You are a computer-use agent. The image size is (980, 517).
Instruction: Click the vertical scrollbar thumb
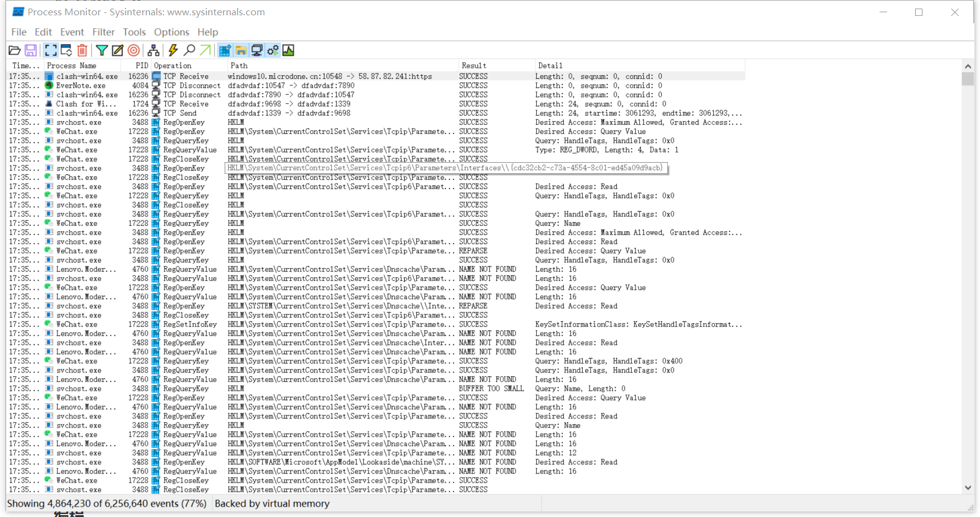pos(968,79)
